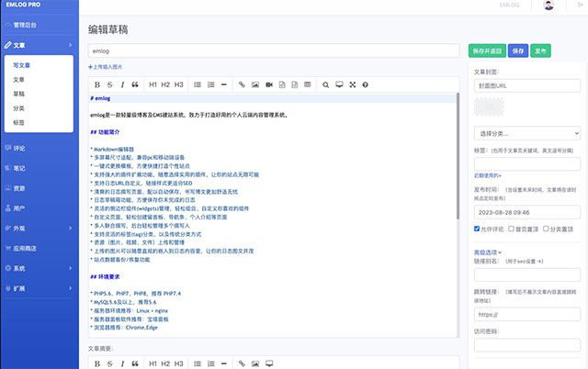Select 写文章 submenu item
Image resolution: width=588 pixels, height=369 pixels.
(21, 65)
